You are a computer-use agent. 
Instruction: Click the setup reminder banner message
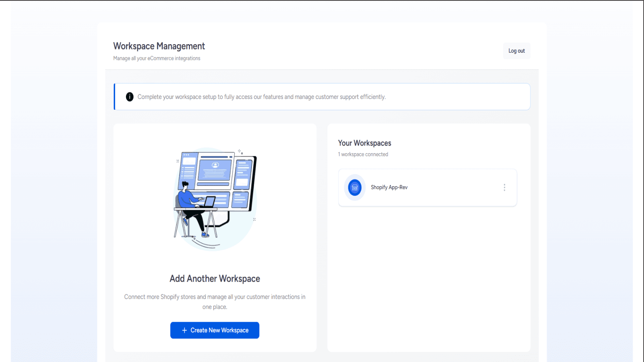(x=262, y=97)
